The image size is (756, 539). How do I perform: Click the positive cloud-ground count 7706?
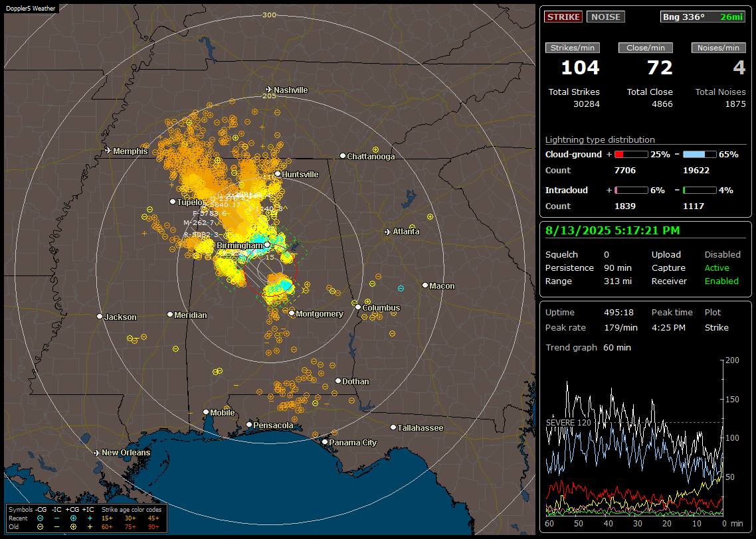click(625, 171)
